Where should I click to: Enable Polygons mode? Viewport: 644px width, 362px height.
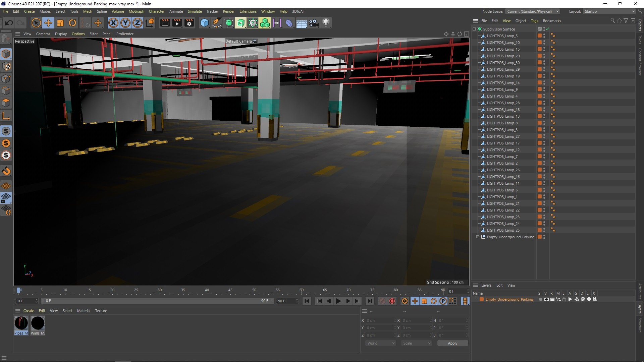tap(6, 103)
